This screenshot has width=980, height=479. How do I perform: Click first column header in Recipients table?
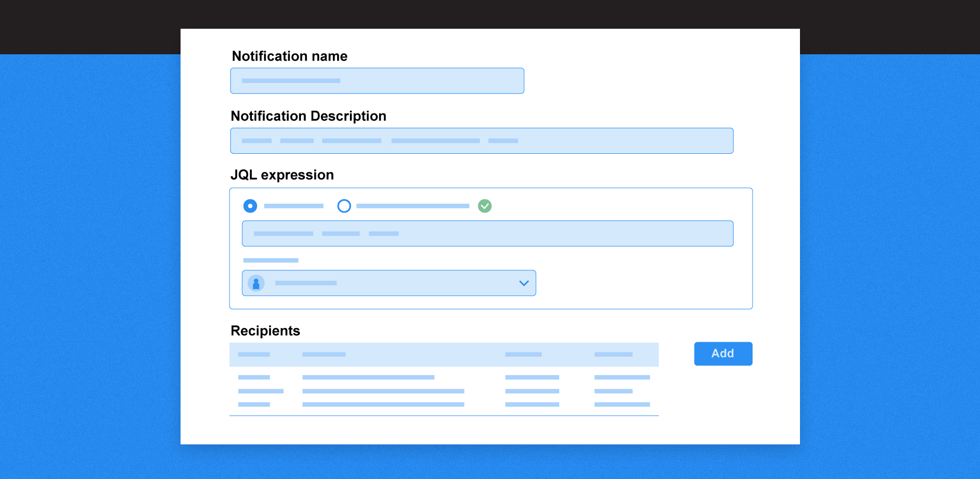tap(254, 354)
